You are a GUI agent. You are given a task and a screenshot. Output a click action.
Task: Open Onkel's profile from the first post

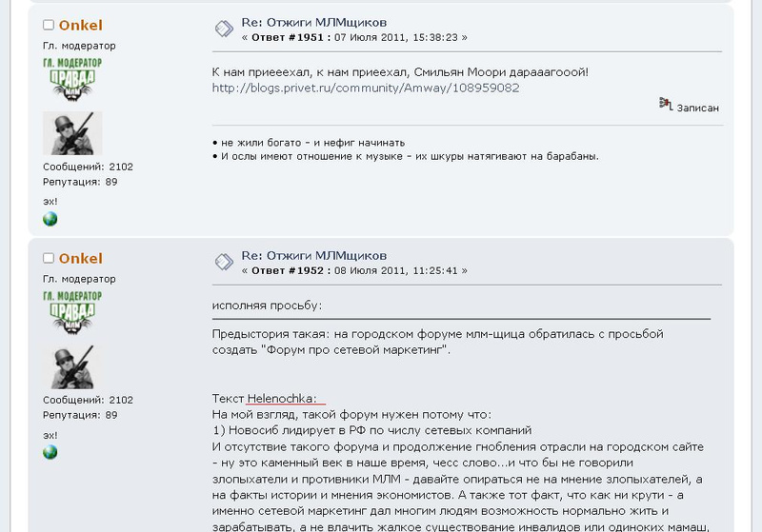(x=81, y=26)
